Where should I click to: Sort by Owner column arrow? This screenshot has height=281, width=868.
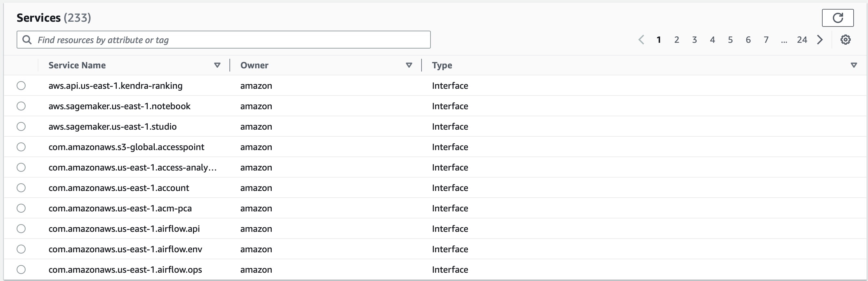point(409,65)
